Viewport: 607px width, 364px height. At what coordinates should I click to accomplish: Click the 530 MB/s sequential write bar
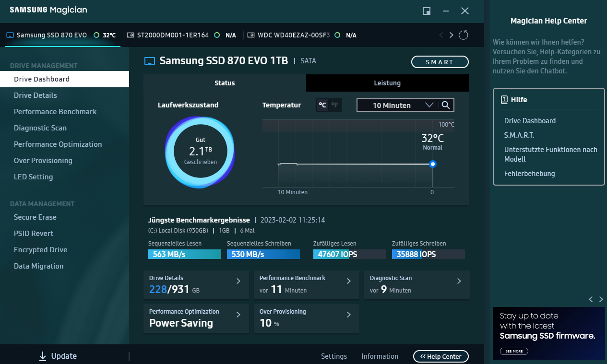263,254
